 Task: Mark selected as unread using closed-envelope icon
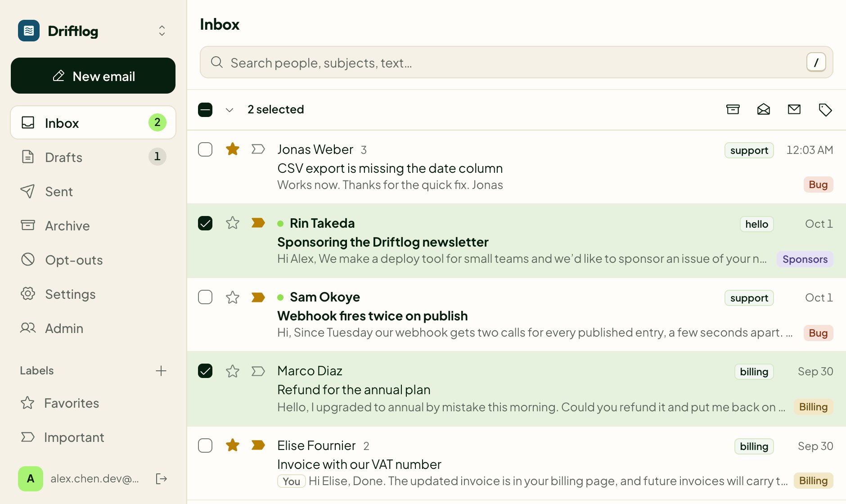coord(794,109)
